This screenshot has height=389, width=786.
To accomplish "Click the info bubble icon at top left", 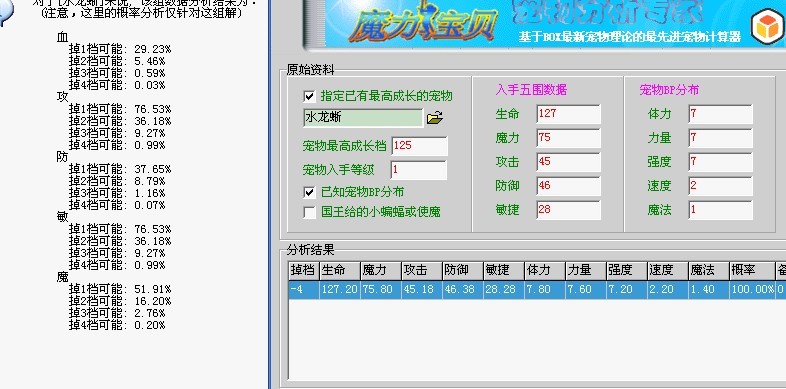I will coord(5,13).
